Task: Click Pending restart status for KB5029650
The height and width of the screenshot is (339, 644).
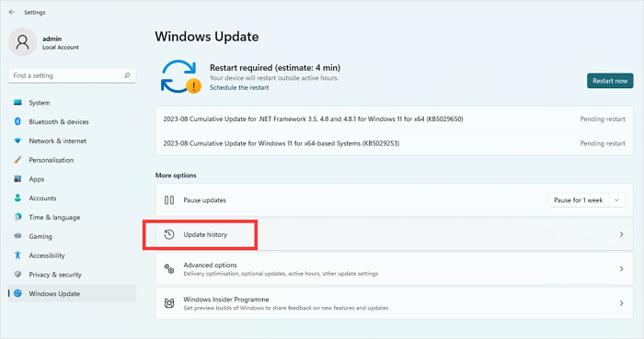Action: pyautogui.click(x=603, y=119)
